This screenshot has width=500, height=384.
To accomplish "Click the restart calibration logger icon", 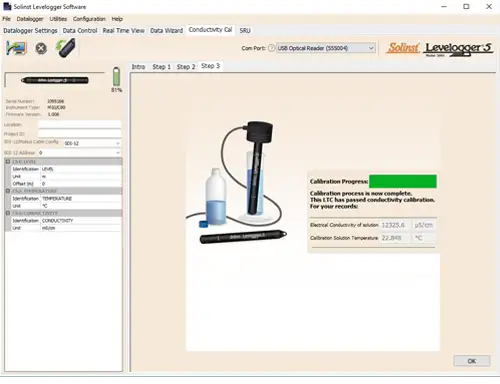I will pos(65,48).
